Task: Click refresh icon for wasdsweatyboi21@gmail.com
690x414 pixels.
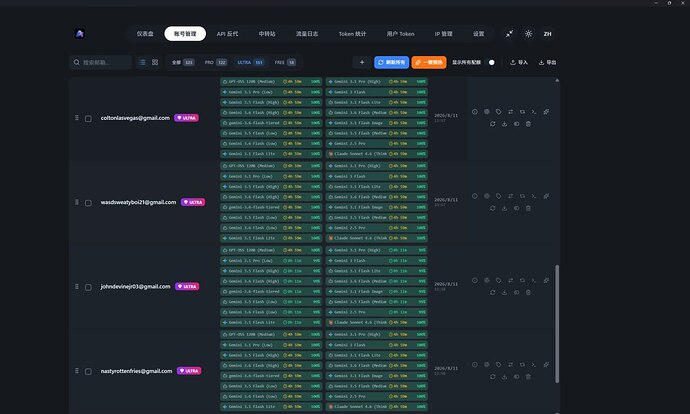Action: (492, 208)
